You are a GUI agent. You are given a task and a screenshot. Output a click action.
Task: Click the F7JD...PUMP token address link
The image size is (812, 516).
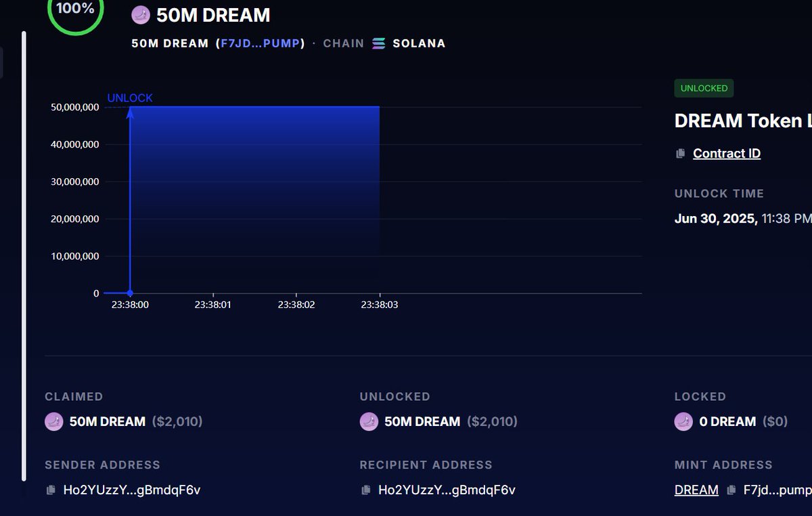click(261, 43)
